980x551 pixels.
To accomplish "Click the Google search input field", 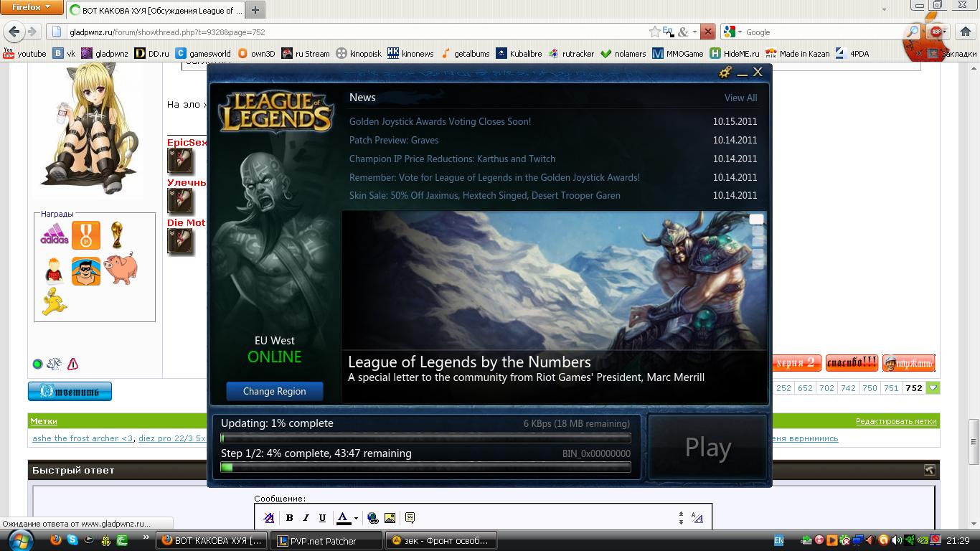I will pyautogui.click(x=824, y=32).
